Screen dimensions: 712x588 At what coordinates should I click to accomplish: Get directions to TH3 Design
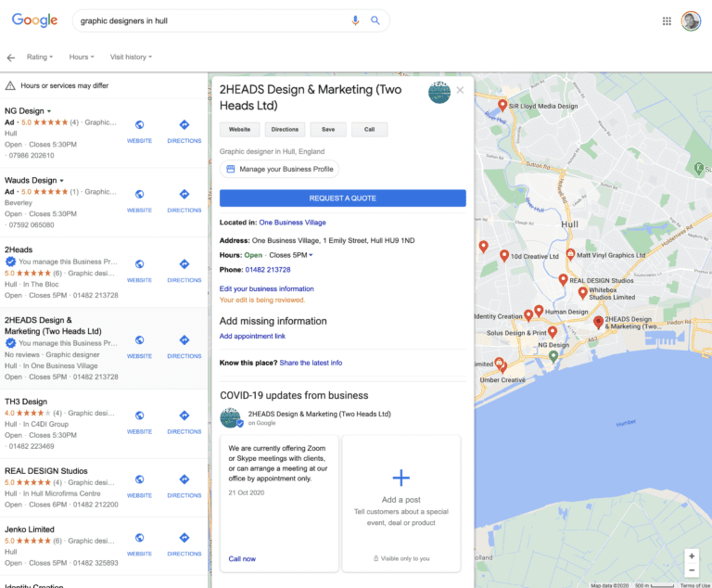pyautogui.click(x=184, y=415)
